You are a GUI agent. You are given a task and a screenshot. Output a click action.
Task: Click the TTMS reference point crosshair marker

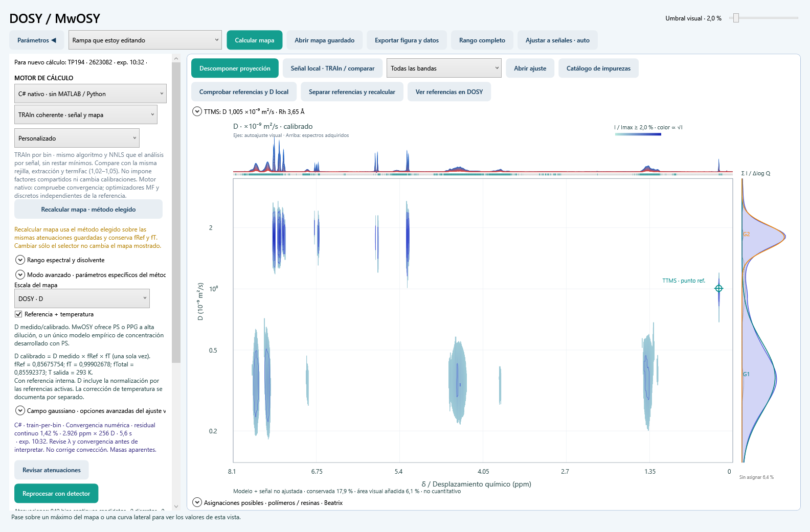pos(718,288)
